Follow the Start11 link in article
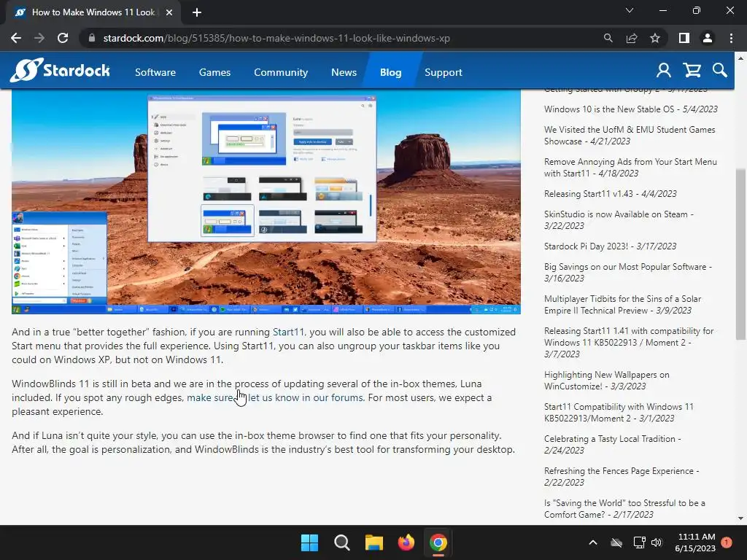This screenshot has width=747, height=560. (288, 332)
